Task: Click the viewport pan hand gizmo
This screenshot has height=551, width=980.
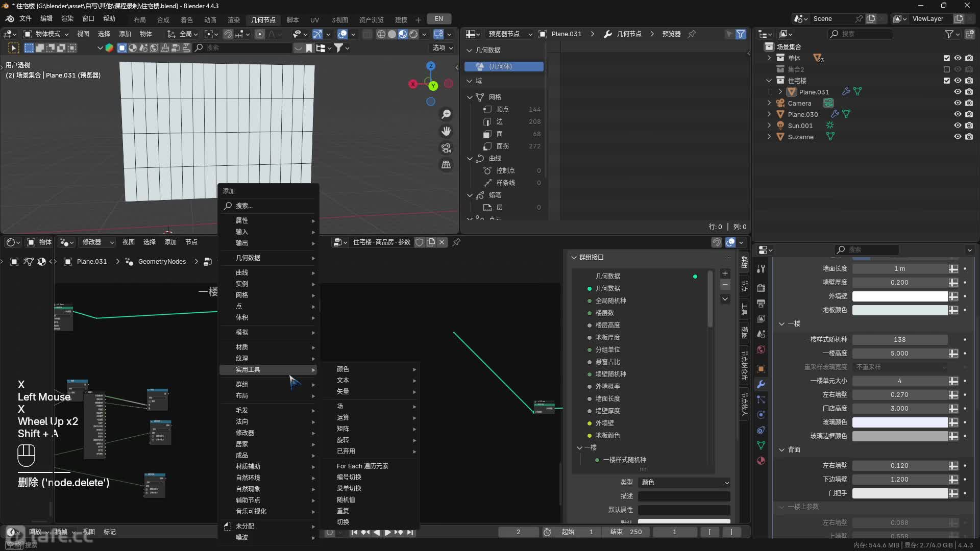Action: [x=446, y=131]
